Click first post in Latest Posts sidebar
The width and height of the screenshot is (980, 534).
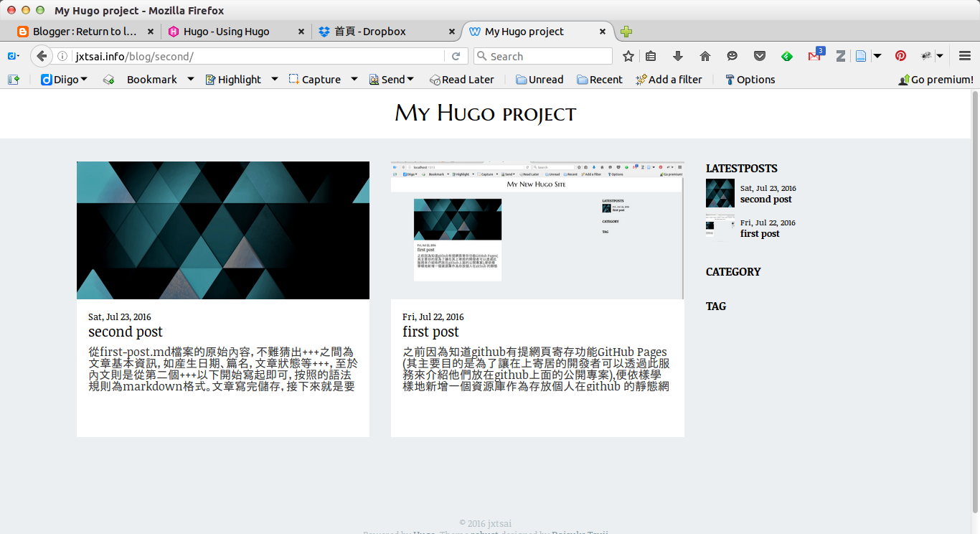click(760, 234)
